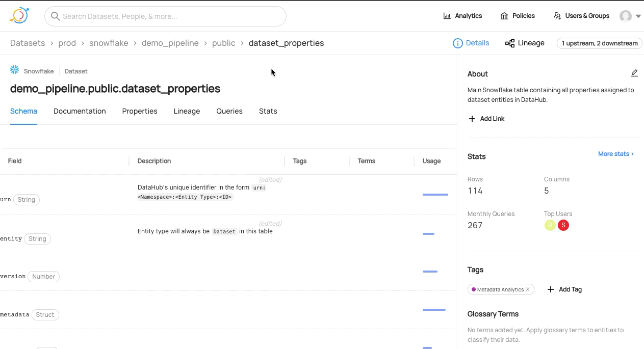Click the plus icon beside Add Tag
This screenshot has width=644, height=349.
tap(551, 289)
